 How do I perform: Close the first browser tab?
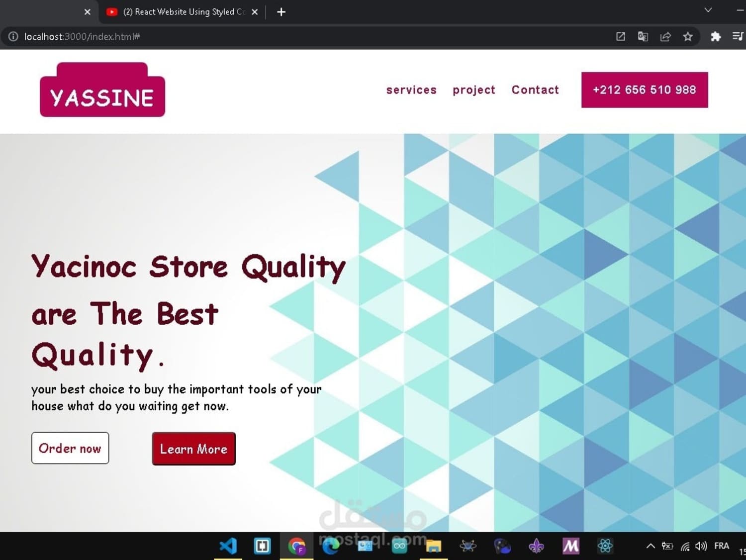[88, 12]
